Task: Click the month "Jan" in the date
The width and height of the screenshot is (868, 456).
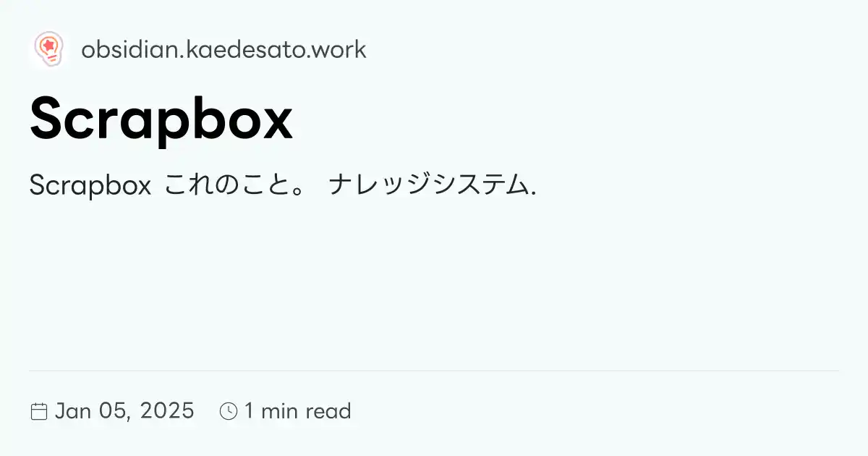Action: 73,411
